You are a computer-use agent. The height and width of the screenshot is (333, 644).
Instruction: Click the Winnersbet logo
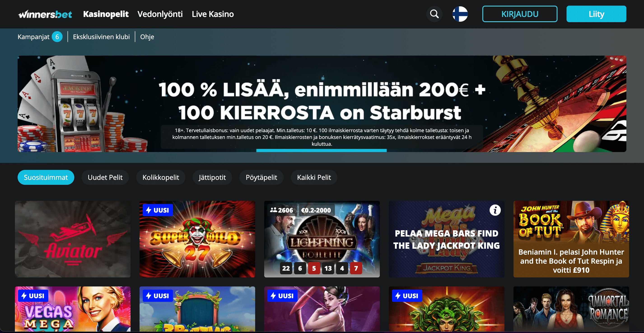[45, 14]
